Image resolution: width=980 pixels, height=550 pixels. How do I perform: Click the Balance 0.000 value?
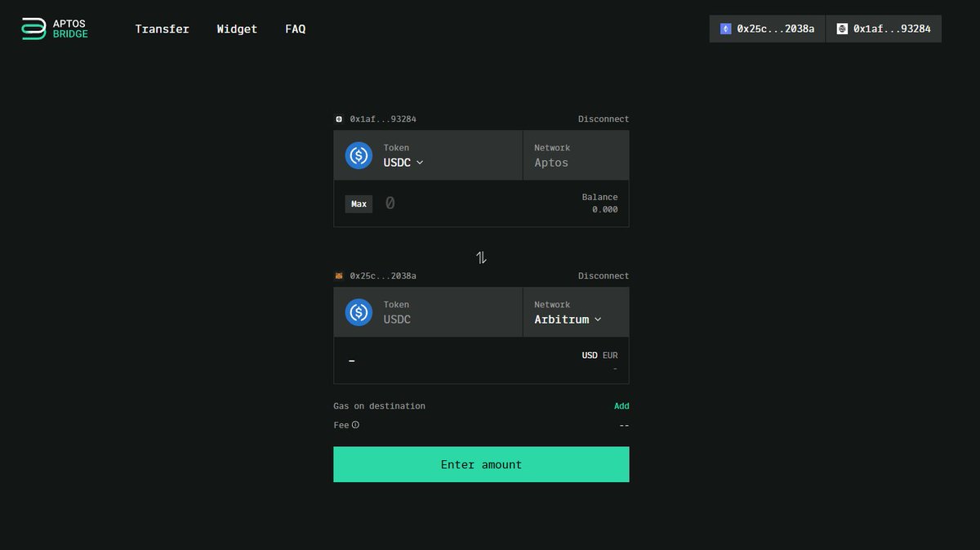[605, 210]
